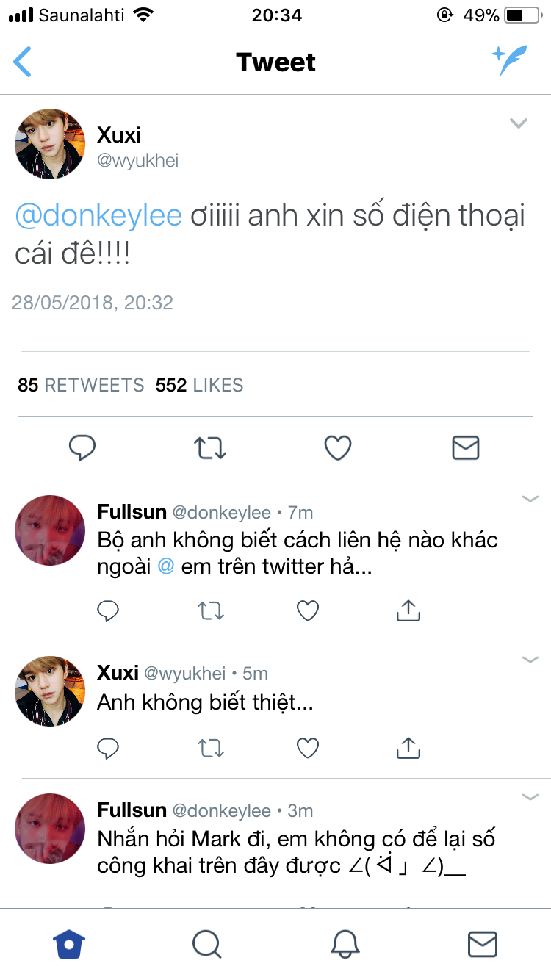551x980 pixels.
Task: Reply to Fullsun's 7m comment
Action: pos(108,610)
